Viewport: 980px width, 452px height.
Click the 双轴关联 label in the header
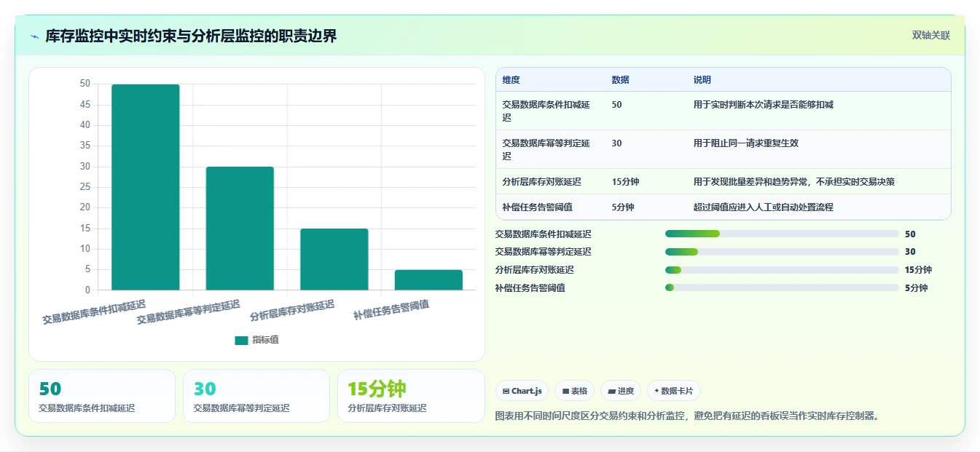point(930,35)
